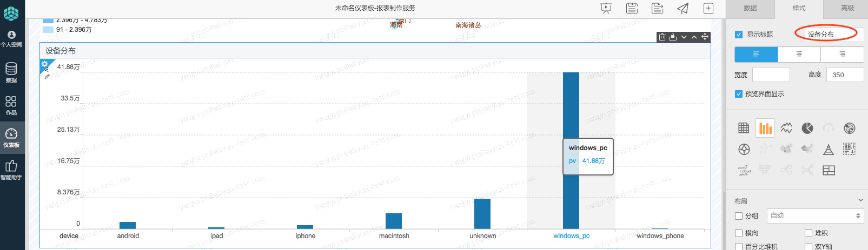Screen dimensions: 868x250
Task: Delete the chart using the trash icon
Action: (662, 37)
